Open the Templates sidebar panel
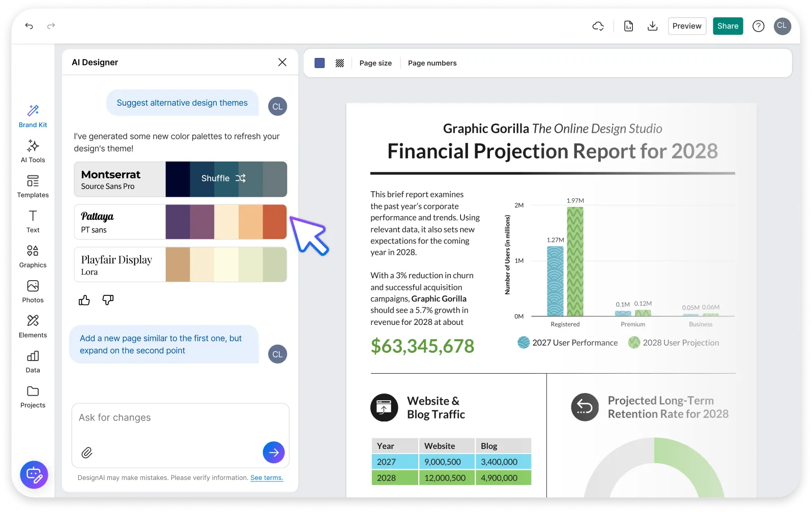The width and height of the screenshot is (812, 512). (x=33, y=187)
